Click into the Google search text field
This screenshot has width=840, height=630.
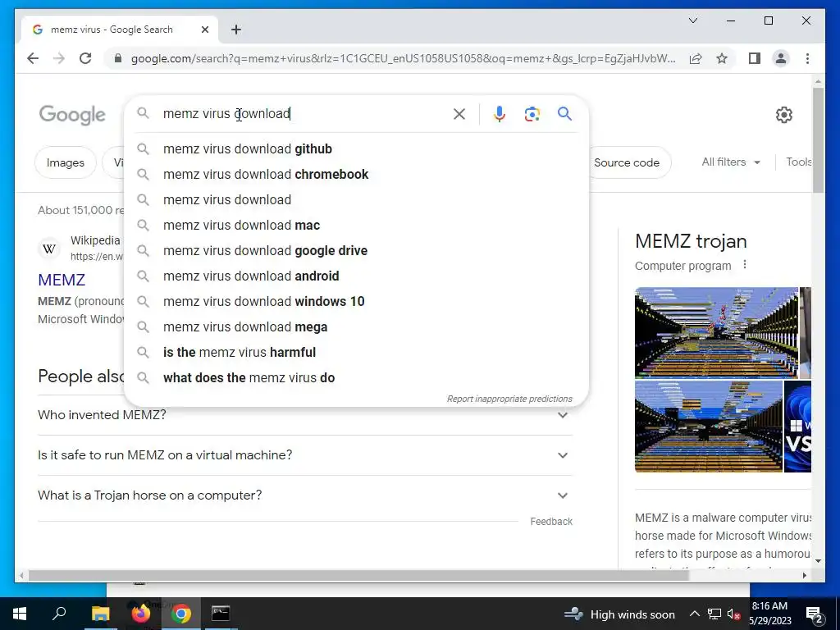tap(303, 113)
